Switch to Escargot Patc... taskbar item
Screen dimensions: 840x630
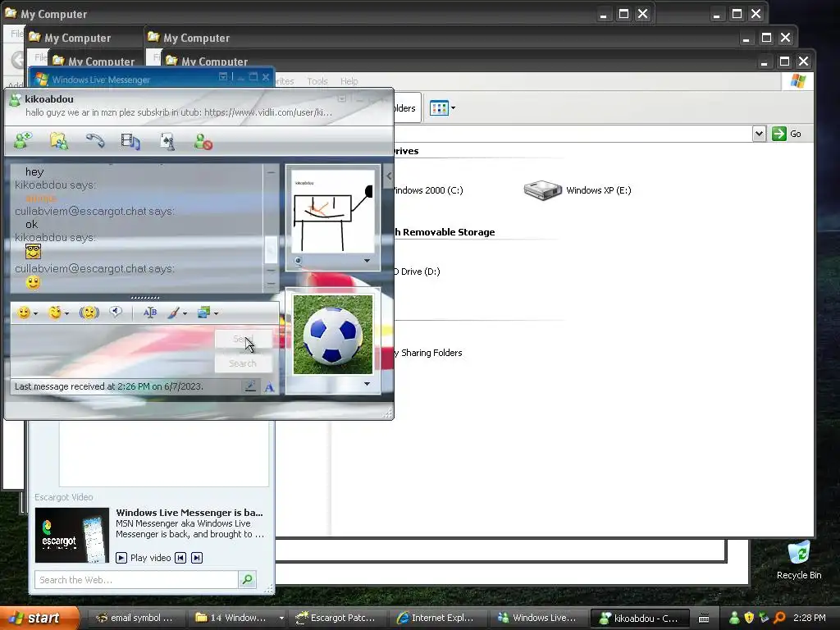pyautogui.click(x=336, y=618)
